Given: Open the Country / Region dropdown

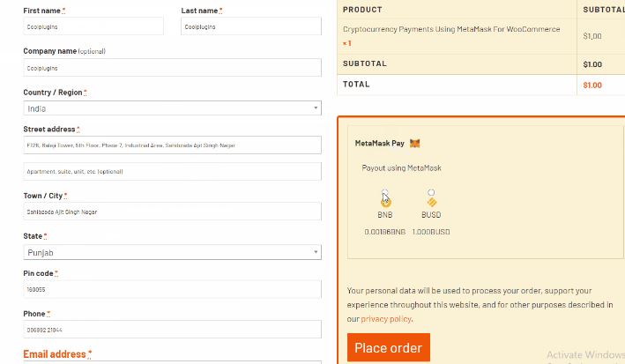Looking at the screenshot, I should point(172,108).
